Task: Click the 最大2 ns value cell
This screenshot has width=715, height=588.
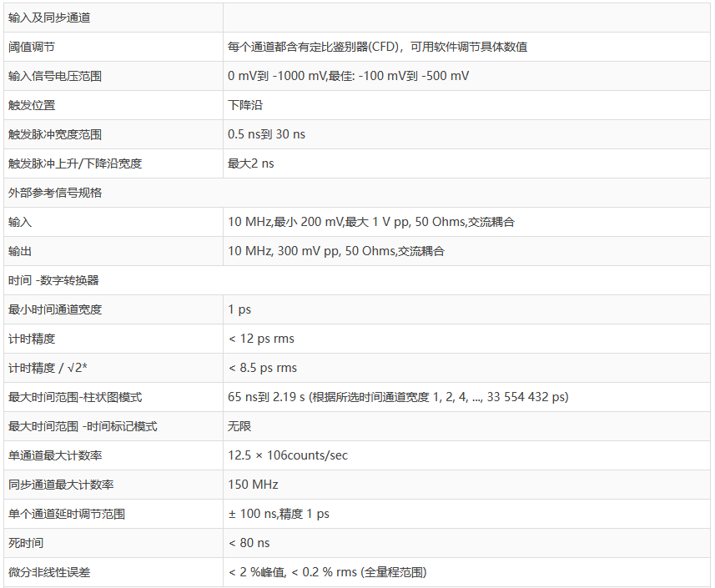Action: pyautogui.click(x=250, y=163)
